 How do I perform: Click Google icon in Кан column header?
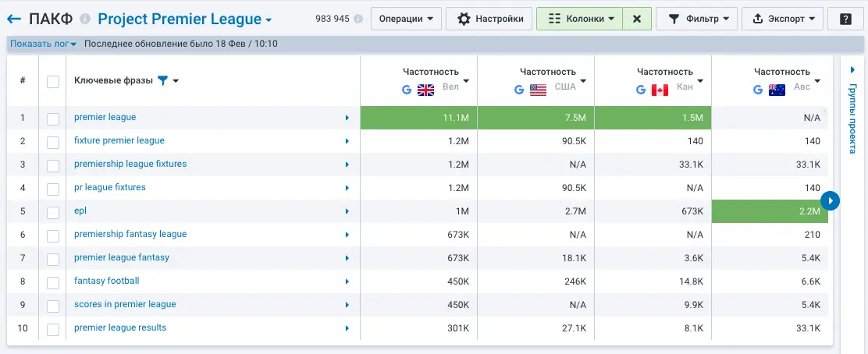(641, 90)
